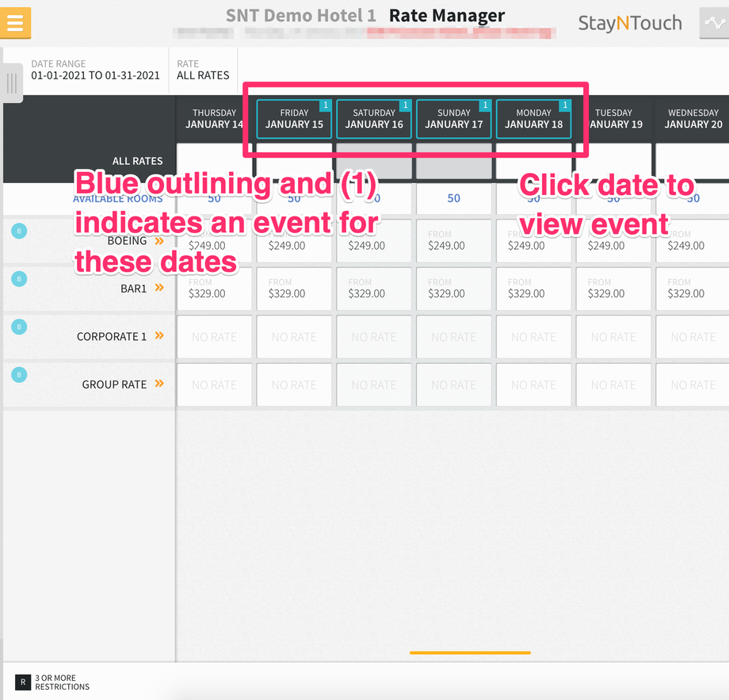
Task: Click CORPORATE 1 NO RATE cell for Thursday January 14
Action: tap(214, 337)
